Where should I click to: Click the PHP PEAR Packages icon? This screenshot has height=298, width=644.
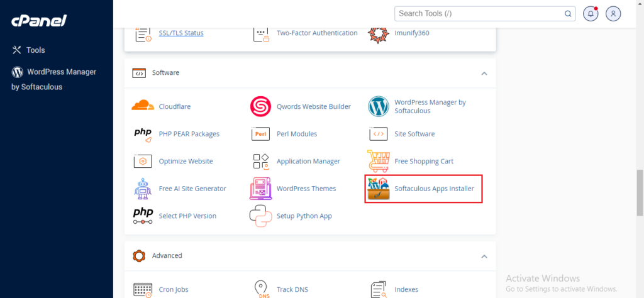coord(143,135)
